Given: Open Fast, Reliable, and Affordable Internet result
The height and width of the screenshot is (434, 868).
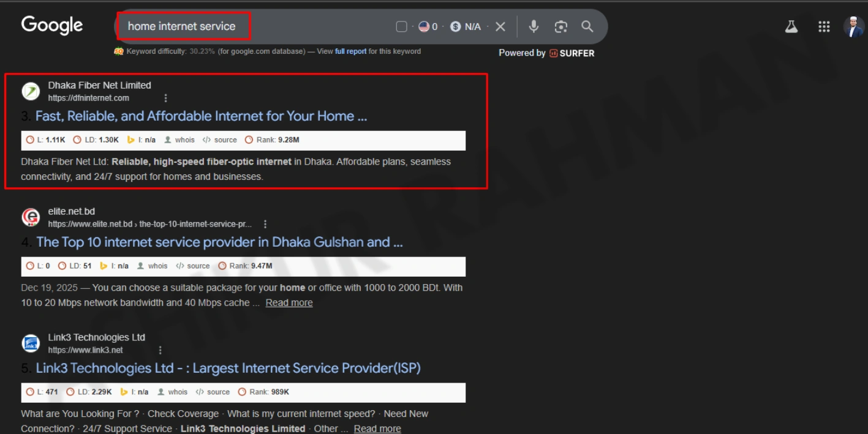Looking at the screenshot, I should click(x=201, y=116).
